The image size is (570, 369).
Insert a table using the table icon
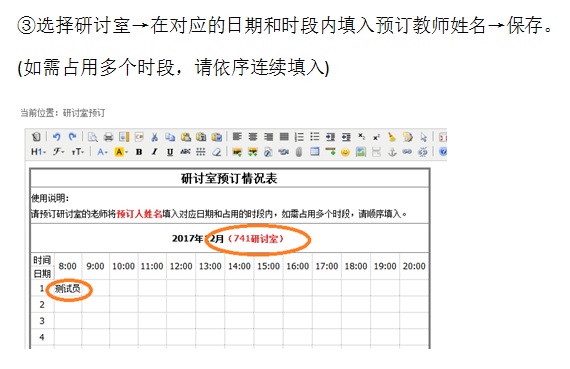point(314,152)
